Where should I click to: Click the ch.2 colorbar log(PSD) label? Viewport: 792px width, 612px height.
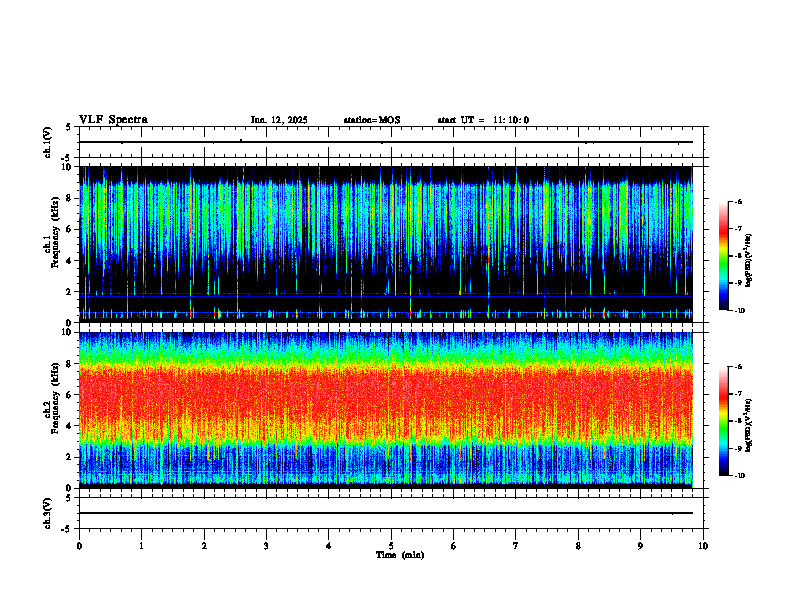(749, 426)
